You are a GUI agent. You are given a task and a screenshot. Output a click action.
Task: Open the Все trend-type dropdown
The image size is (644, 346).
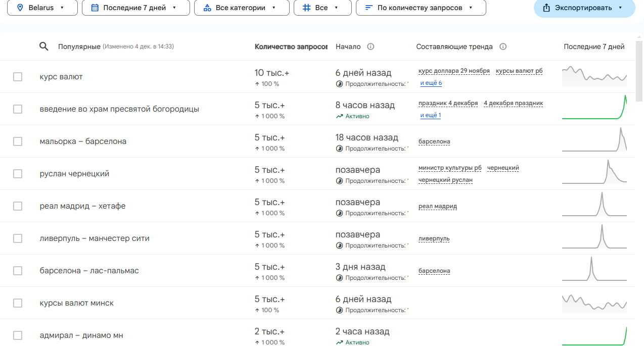(323, 8)
